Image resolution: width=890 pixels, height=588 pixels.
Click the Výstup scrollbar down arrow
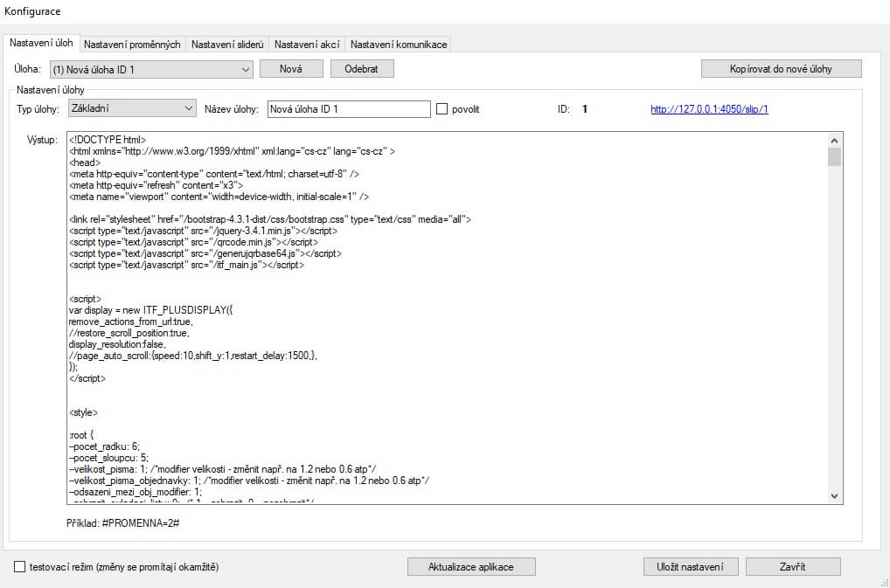point(834,495)
